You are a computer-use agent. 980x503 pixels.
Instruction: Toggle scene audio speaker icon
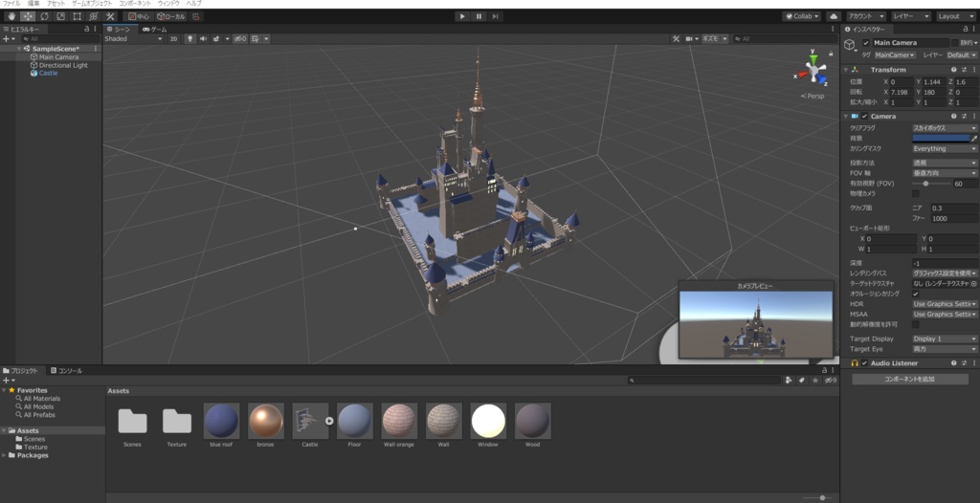click(202, 39)
